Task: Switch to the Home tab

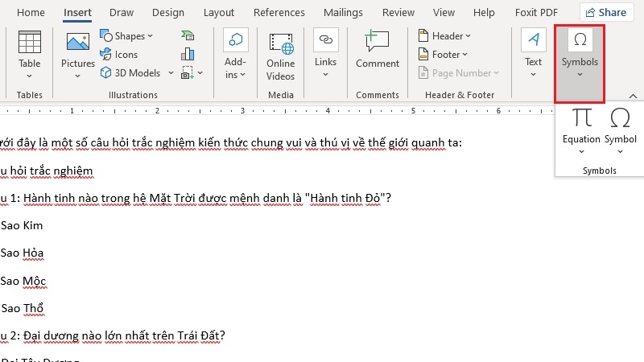Action: [31, 13]
